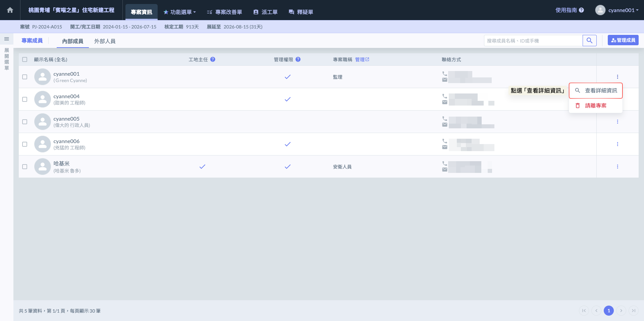
Task: Select the cyanne006 row checkbox
Action: pos(25,144)
